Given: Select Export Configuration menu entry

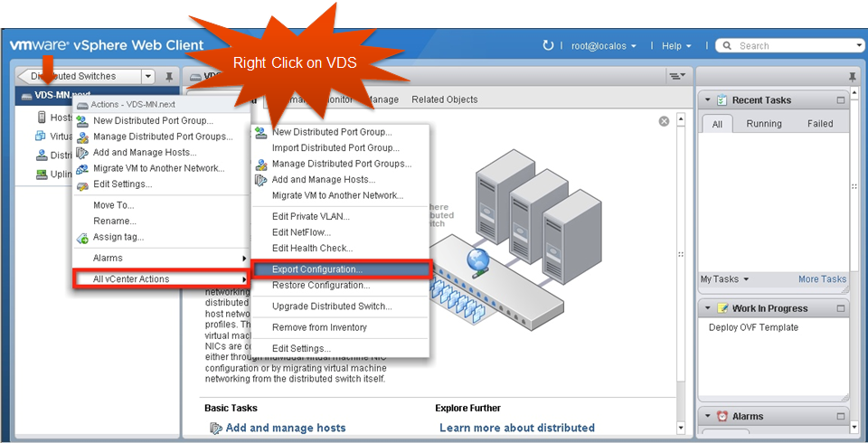Looking at the screenshot, I should pos(316,269).
